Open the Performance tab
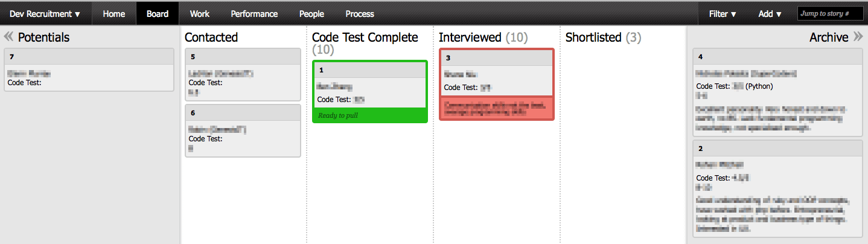Image resolution: width=868 pixels, height=244 pixels. coord(254,13)
